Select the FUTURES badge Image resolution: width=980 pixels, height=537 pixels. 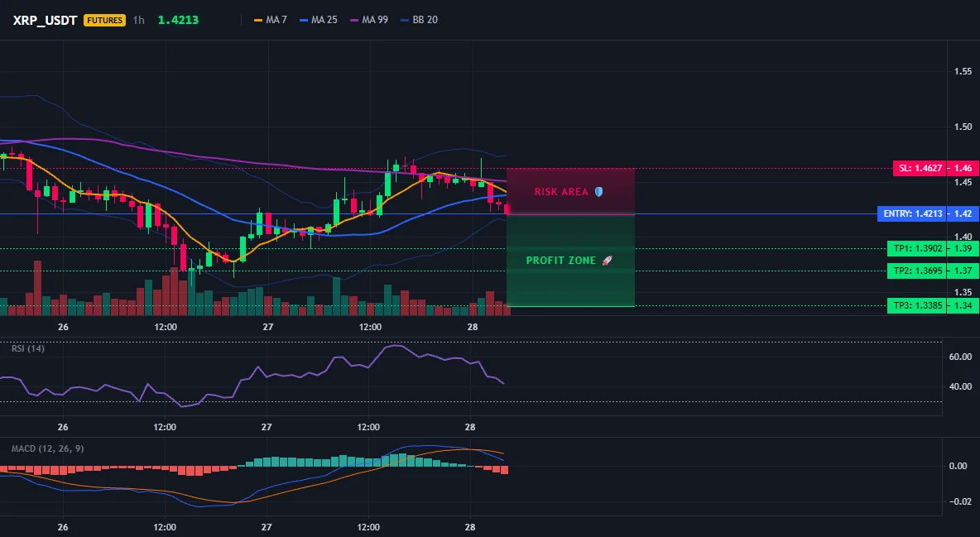tap(104, 20)
